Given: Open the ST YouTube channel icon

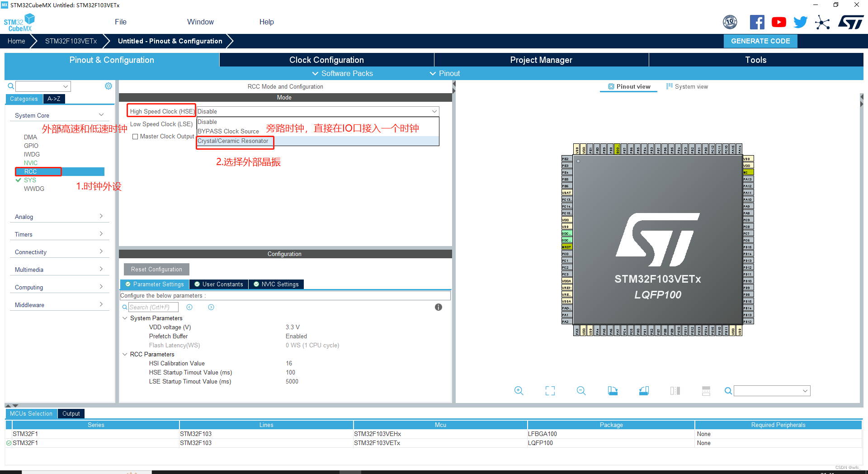Looking at the screenshot, I should (x=778, y=22).
